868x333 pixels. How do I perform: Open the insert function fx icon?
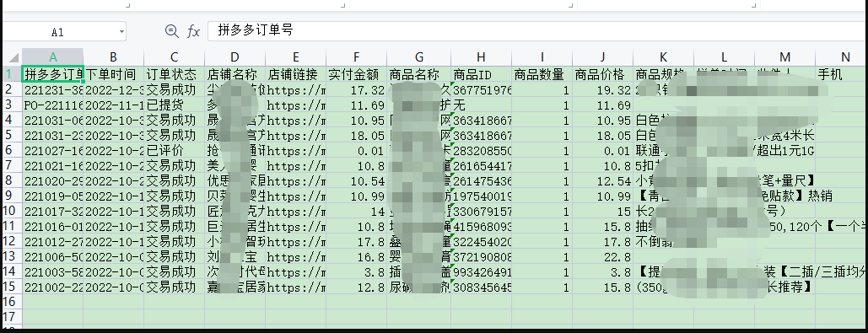(x=193, y=31)
